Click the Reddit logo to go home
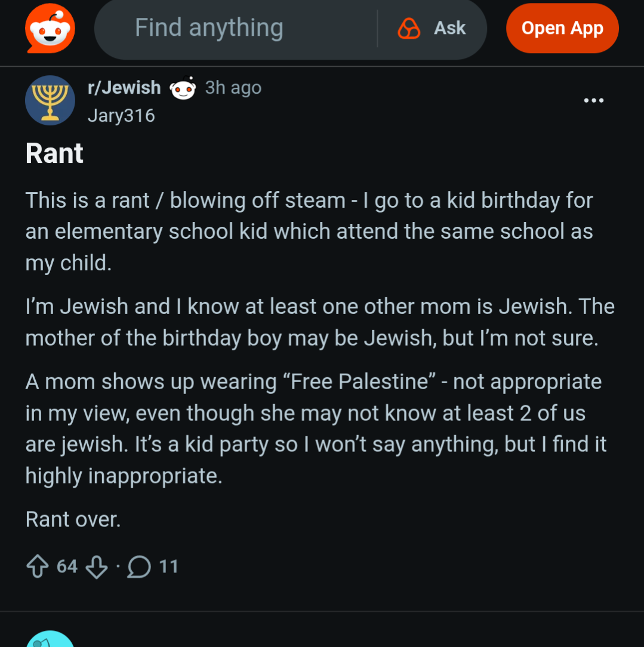Viewport: 644px width, 647px height. [x=50, y=29]
